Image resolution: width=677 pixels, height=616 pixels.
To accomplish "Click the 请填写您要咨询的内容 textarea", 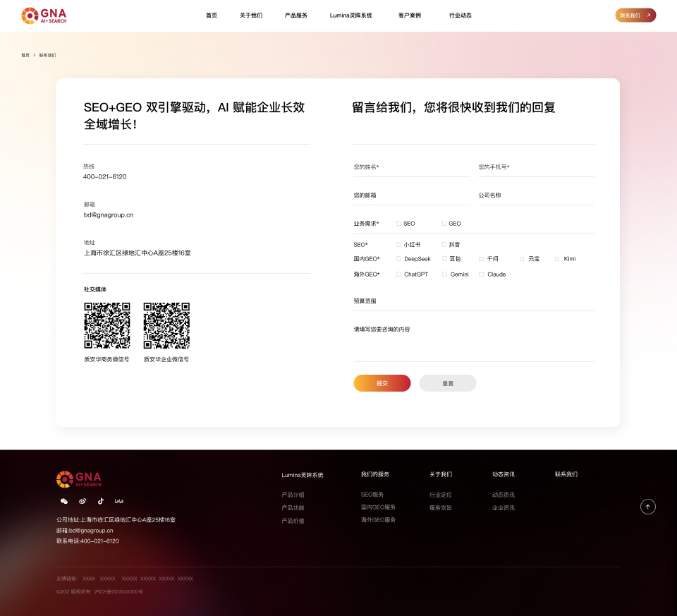I will (474, 342).
